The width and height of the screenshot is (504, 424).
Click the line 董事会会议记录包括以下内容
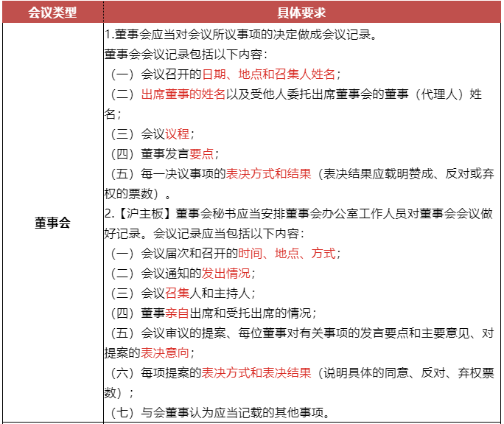[x=186, y=55]
